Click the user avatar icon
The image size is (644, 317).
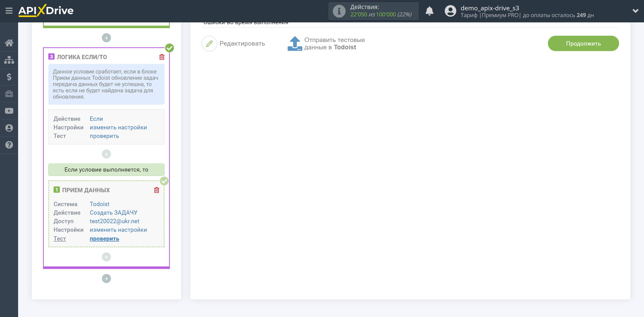click(450, 11)
